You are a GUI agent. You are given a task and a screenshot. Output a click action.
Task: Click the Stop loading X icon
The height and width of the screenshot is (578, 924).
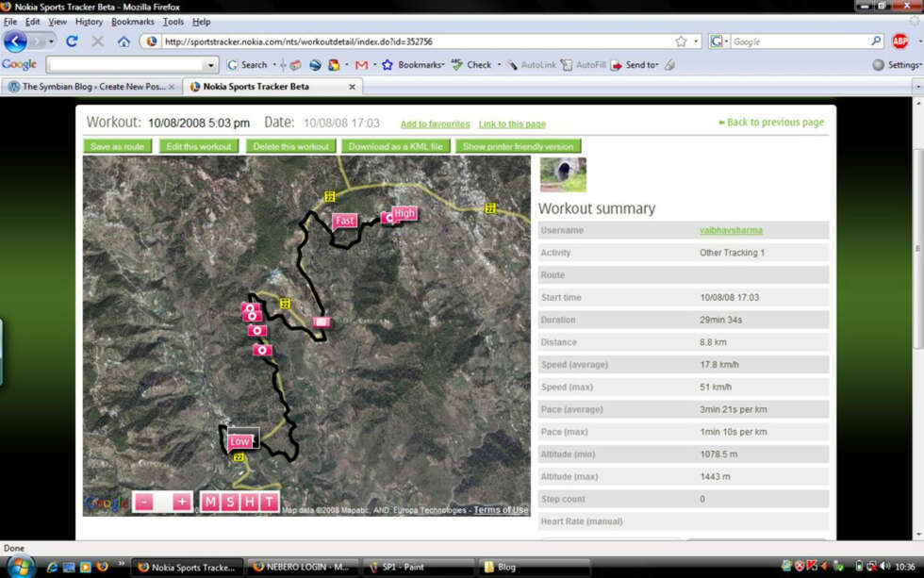click(98, 41)
